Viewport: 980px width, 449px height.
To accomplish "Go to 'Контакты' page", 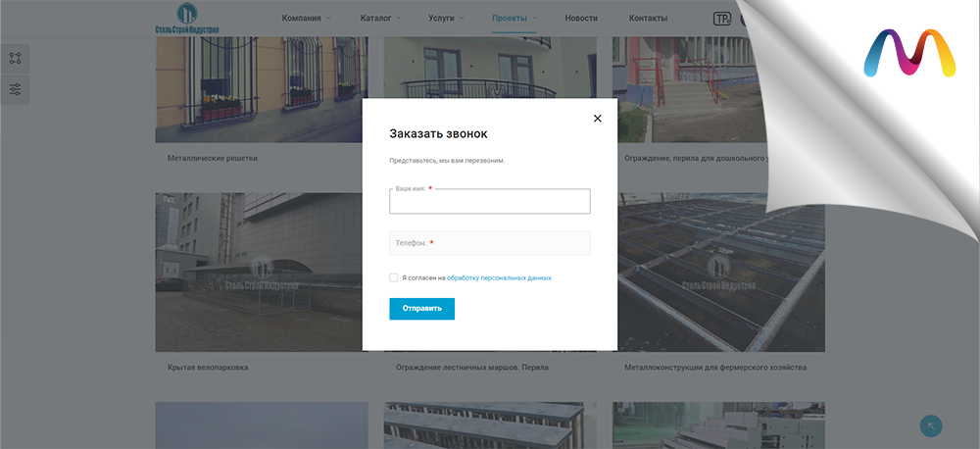I will 648,18.
